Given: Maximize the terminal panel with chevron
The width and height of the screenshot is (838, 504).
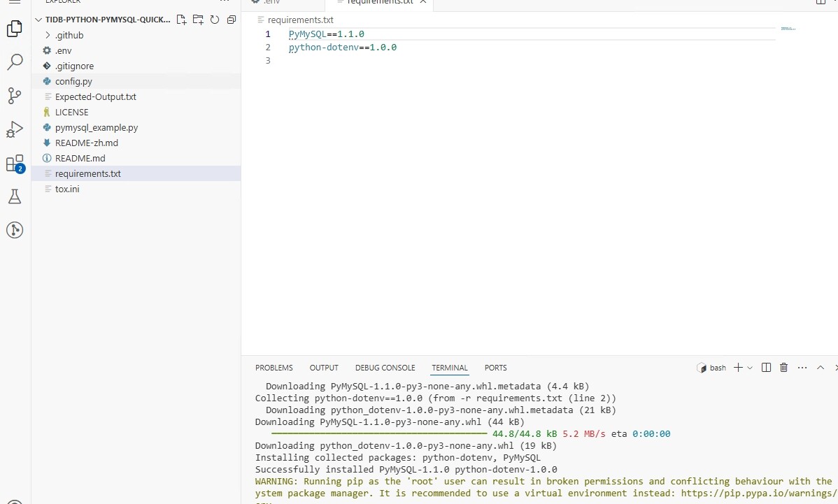Looking at the screenshot, I should pyautogui.click(x=821, y=368).
